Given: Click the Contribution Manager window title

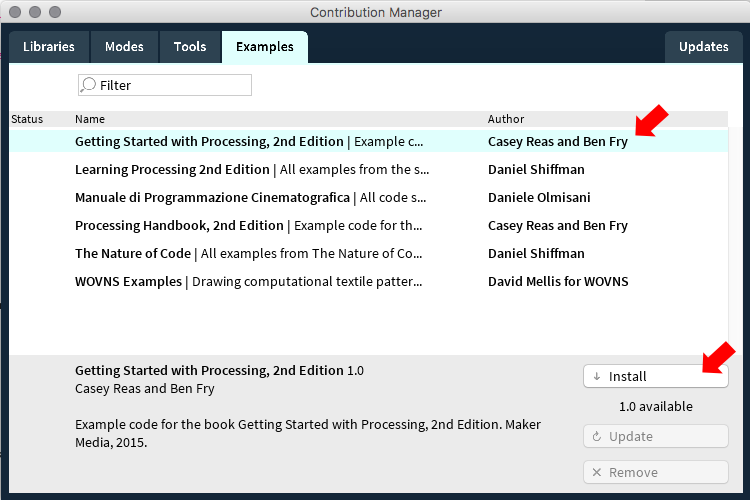Looking at the screenshot, I should 376,12.
